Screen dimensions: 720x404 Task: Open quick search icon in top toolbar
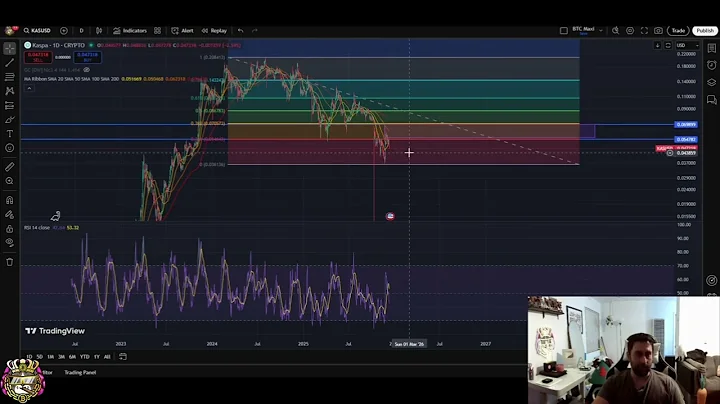coord(615,31)
